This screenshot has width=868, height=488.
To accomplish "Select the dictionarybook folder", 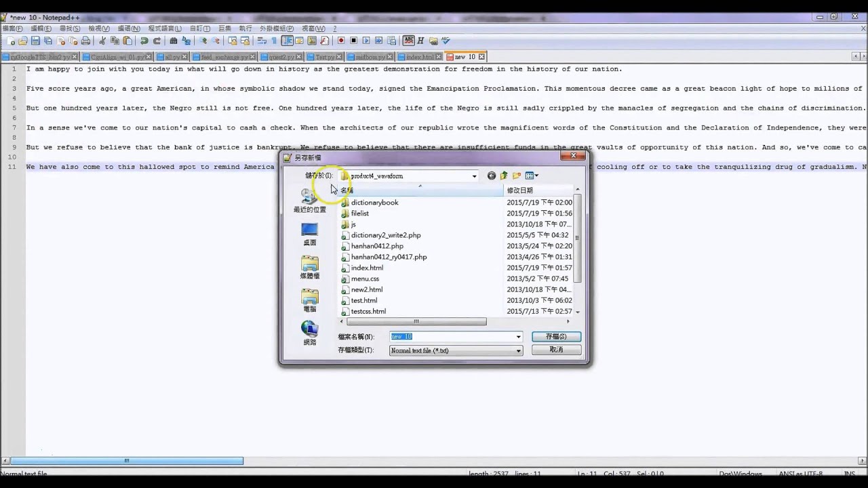I will 374,203.
